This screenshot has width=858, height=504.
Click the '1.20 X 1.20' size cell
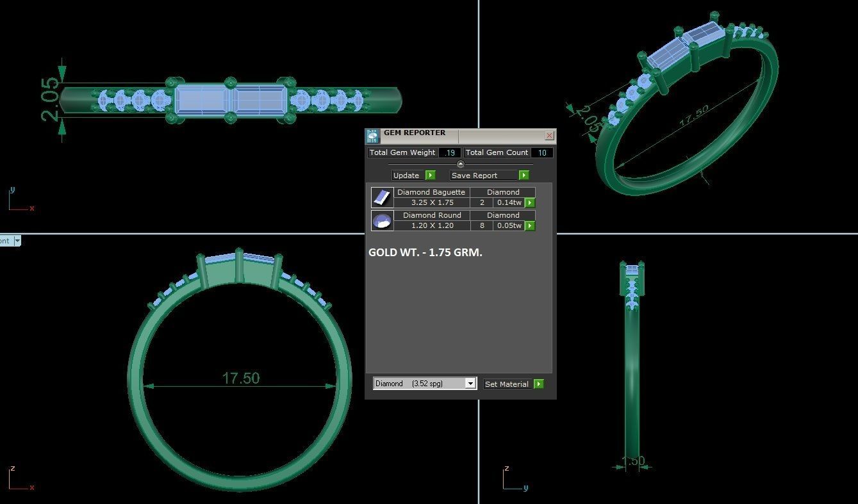(433, 225)
